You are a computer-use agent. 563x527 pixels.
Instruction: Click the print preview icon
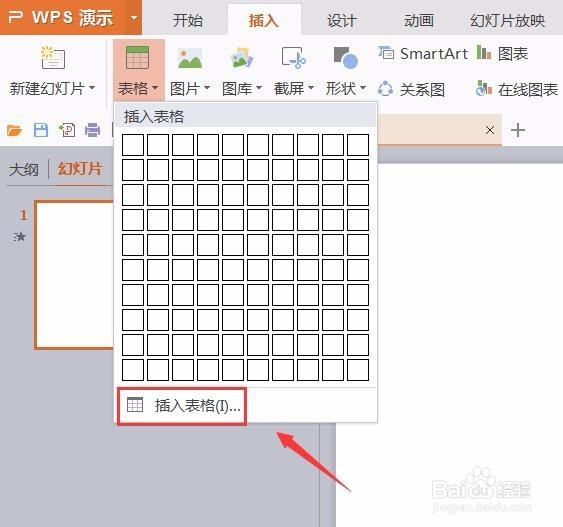tap(67, 130)
